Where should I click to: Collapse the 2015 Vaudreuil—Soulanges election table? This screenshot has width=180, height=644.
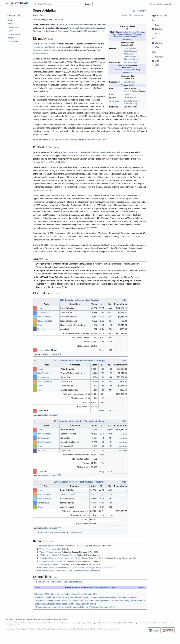(x=124, y=482)
